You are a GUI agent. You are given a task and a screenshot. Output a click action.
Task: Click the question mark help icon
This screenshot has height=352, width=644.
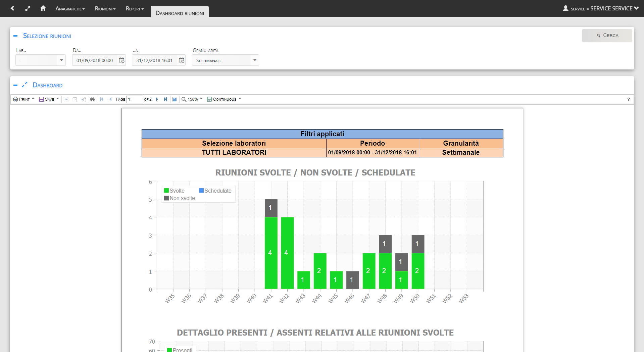coord(629,99)
